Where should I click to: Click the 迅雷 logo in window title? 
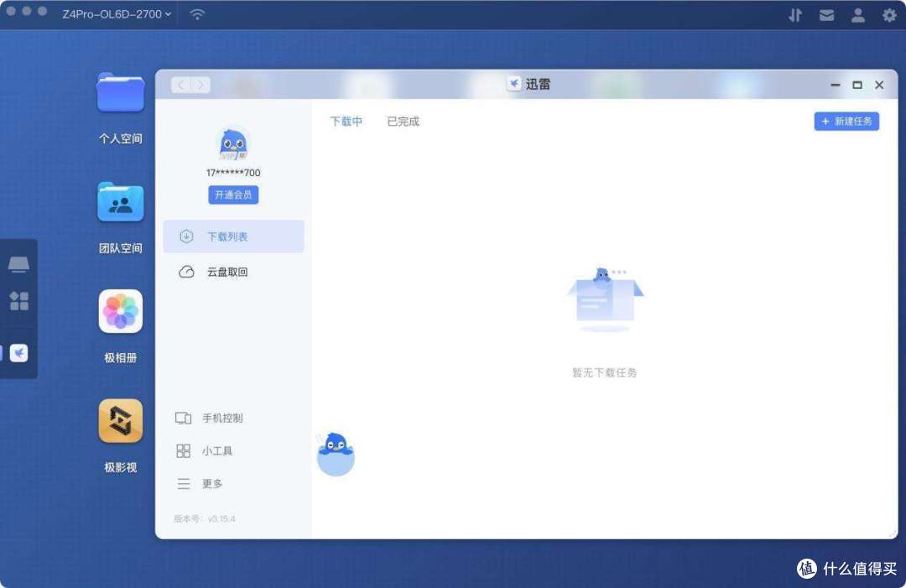pyautogui.click(x=513, y=84)
